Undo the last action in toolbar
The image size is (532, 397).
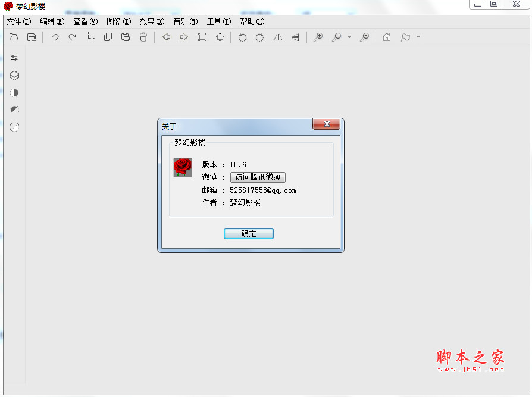pos(55,37)
